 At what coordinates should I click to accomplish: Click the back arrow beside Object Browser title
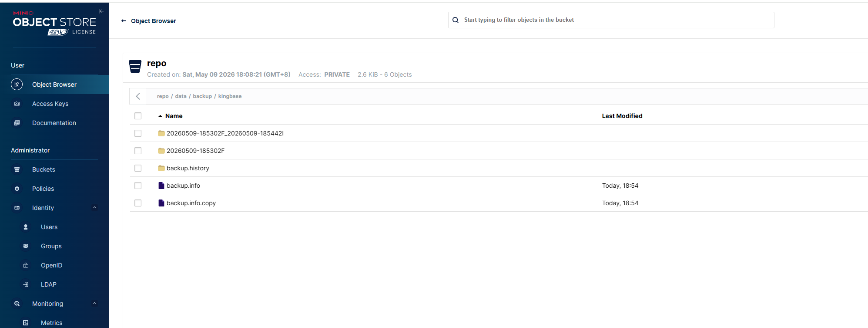[124, 21]
